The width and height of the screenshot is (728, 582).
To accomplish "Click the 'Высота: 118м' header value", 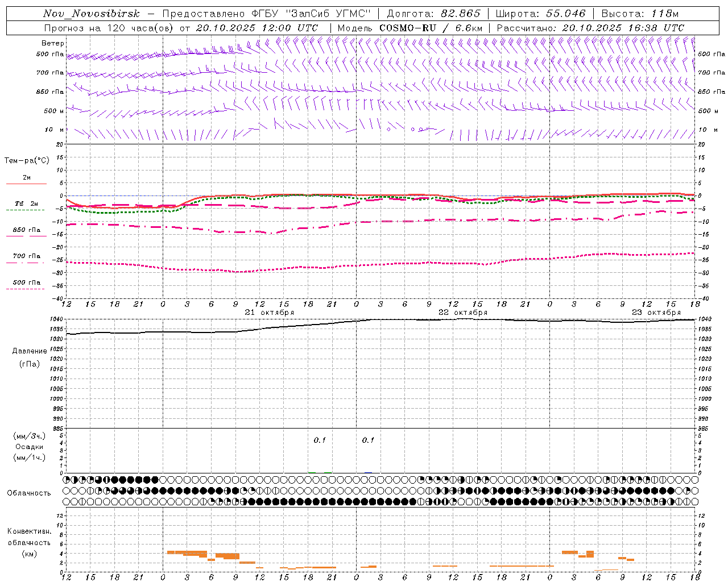I will click(640, 14).
